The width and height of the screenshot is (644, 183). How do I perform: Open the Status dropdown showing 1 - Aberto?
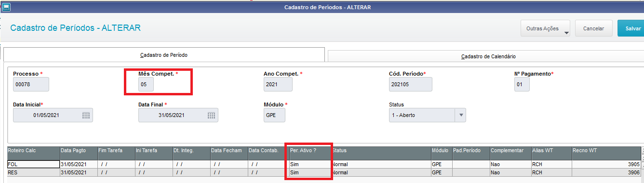tap(460, 115)
